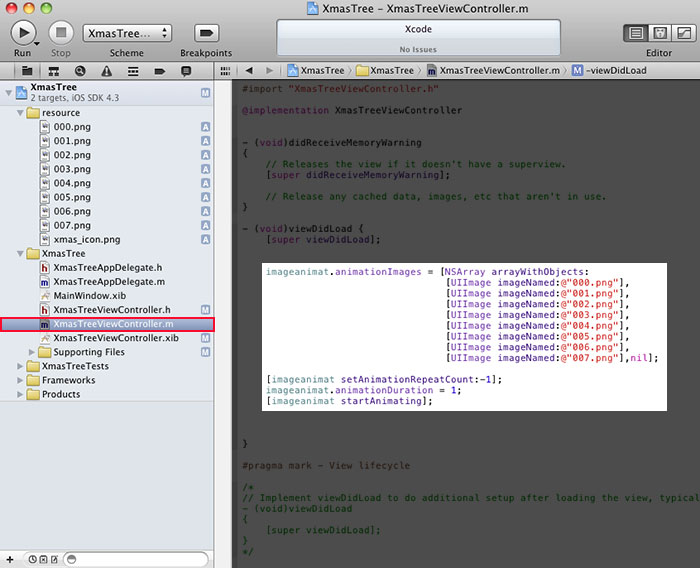The height and width of the screenshot is (568, 700).
Task: Open the related files grid icon
Action: pyautogui.click(x=225, y=71)
